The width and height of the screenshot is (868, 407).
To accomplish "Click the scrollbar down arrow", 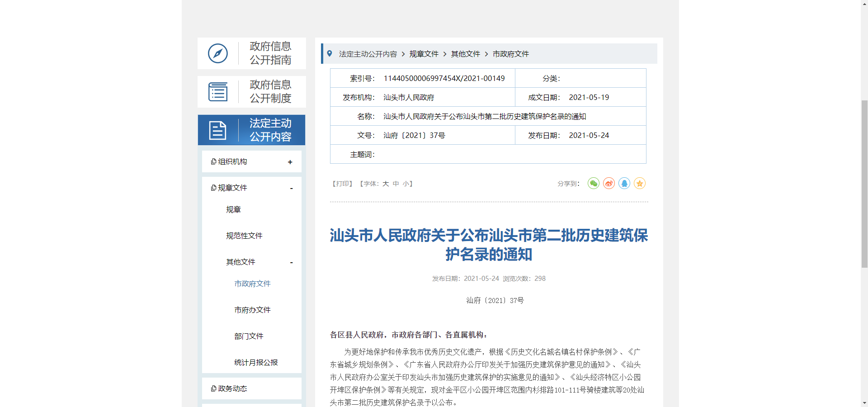I will (864, 403).
